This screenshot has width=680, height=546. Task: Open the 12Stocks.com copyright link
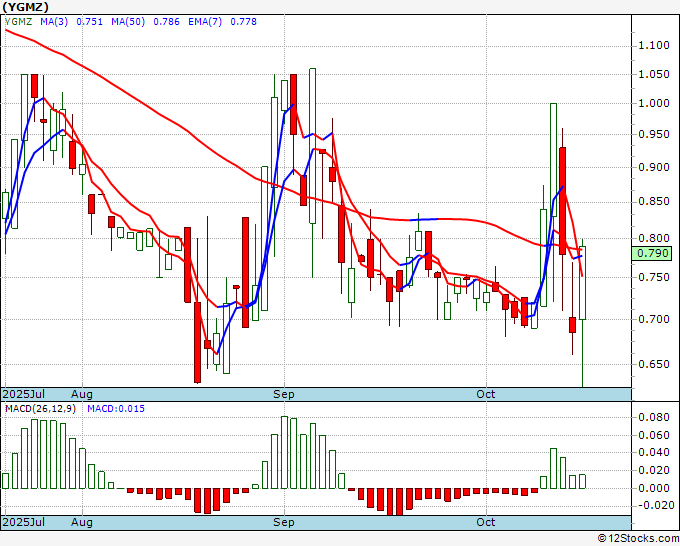[638, 539]
